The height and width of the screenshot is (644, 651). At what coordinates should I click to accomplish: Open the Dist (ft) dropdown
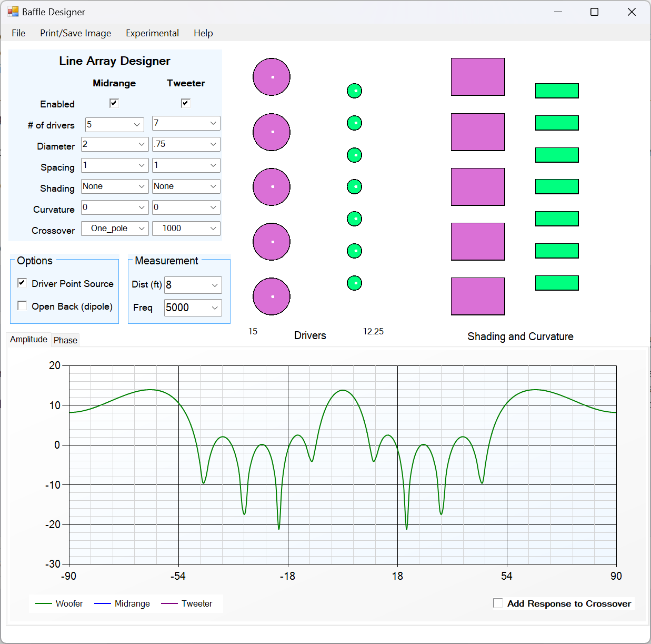(193, 285)
